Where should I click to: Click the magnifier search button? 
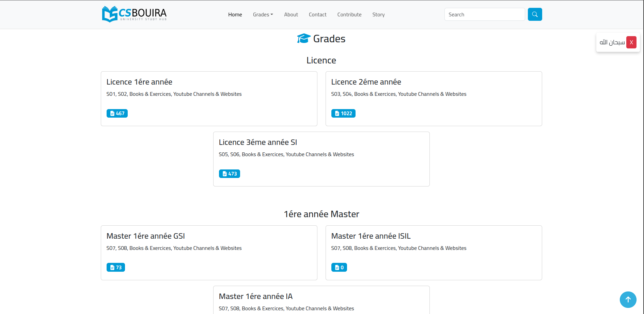point(535,14)
